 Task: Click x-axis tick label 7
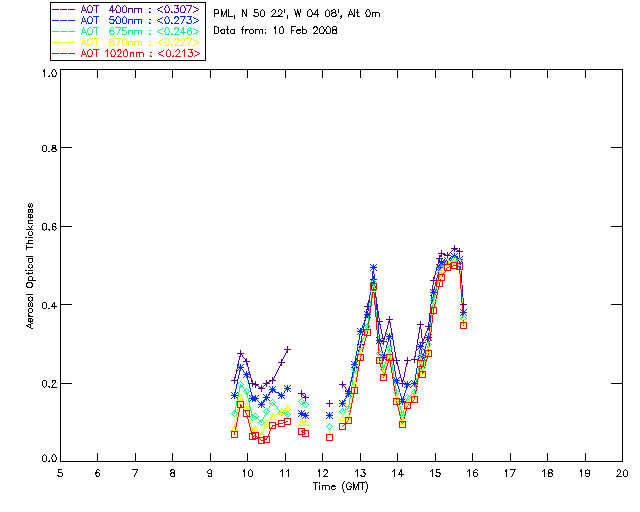[x=135, y=473]
